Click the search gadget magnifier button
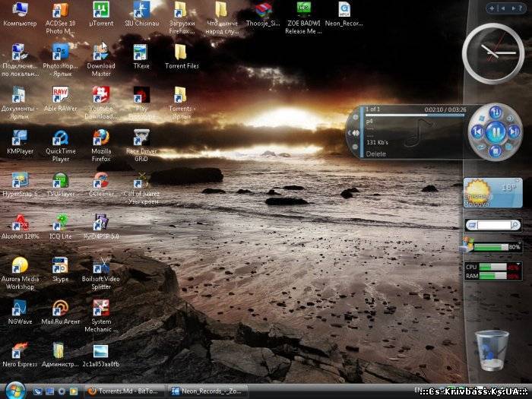This screenshot has height=399, width=532. (x=515, y=225)
